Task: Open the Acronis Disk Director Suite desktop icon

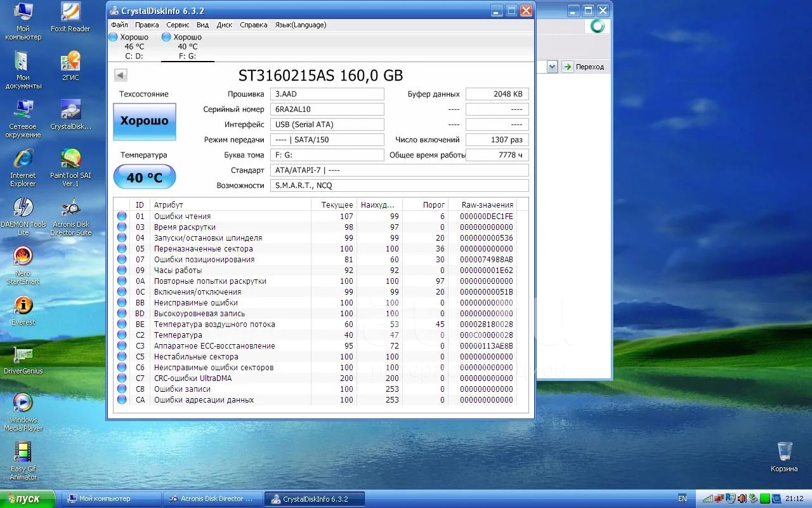Action: [70, 217]
